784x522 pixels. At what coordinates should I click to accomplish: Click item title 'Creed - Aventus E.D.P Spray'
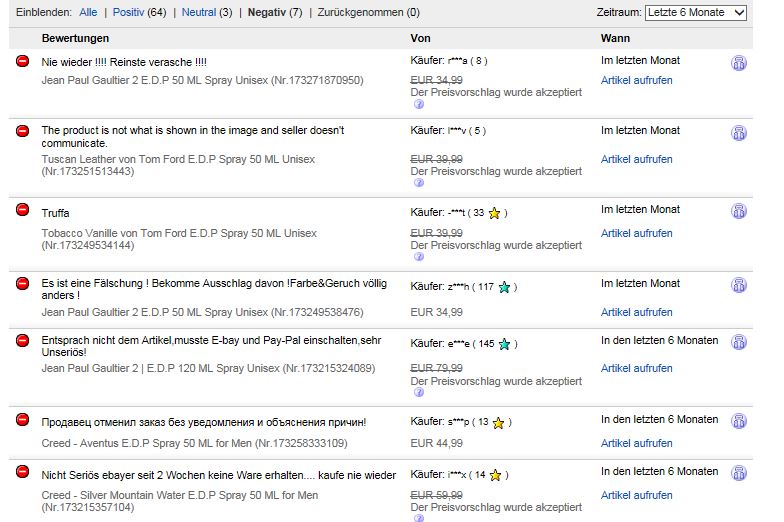click(x=194, y=443)
